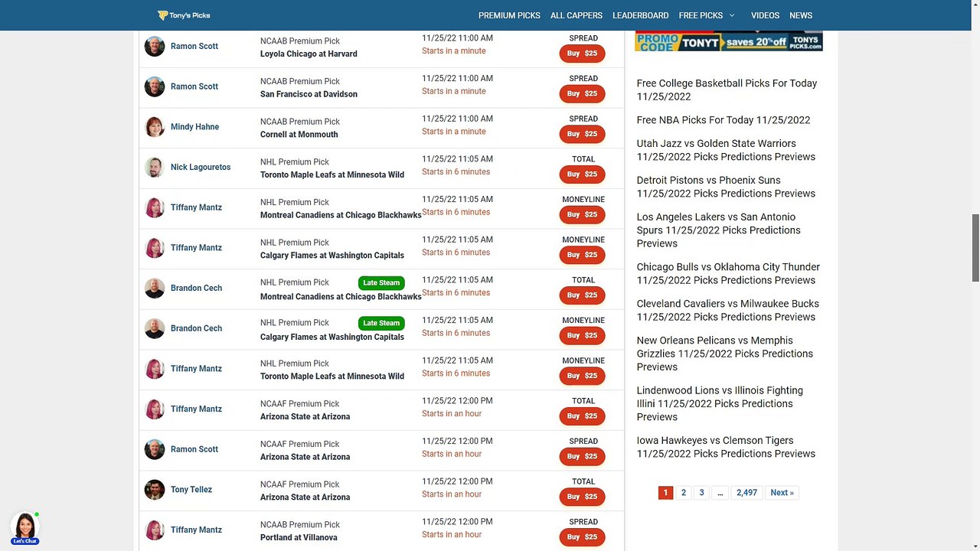
Task: Open the Let's Chat support widget
Action: pos(24,528)
